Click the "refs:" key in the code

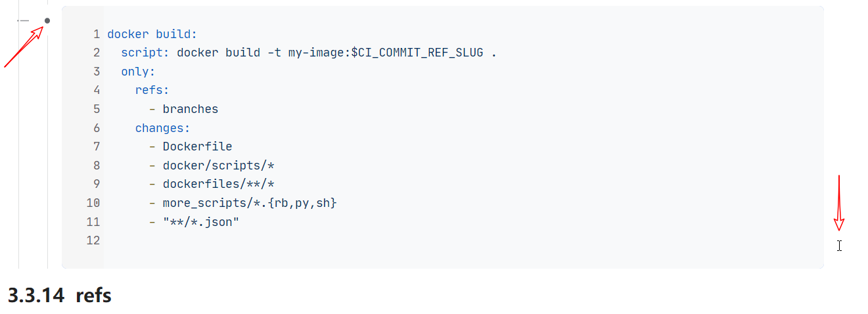coord(152,91)
